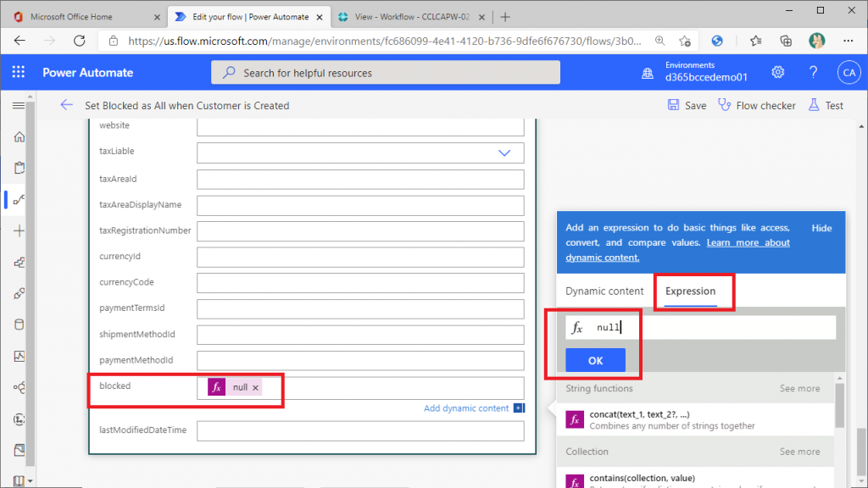Click Add dynamic content link

click(466, 408)
